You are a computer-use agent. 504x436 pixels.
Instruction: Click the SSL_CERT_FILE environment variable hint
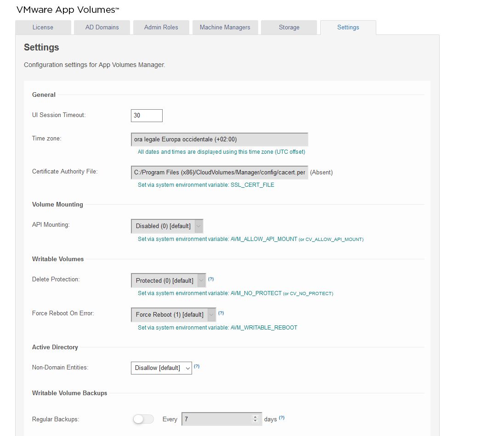206,185
